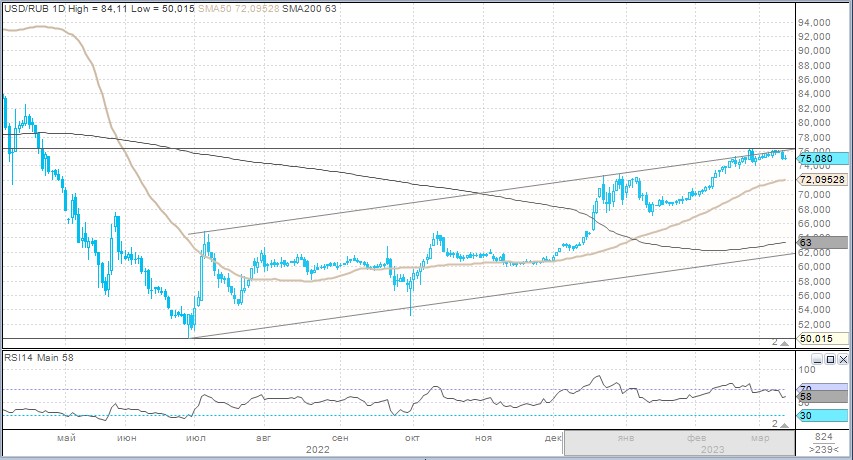The image size is (853, 460).
Task: Close the RSI14 indicator panel
Action: (842, 358)
